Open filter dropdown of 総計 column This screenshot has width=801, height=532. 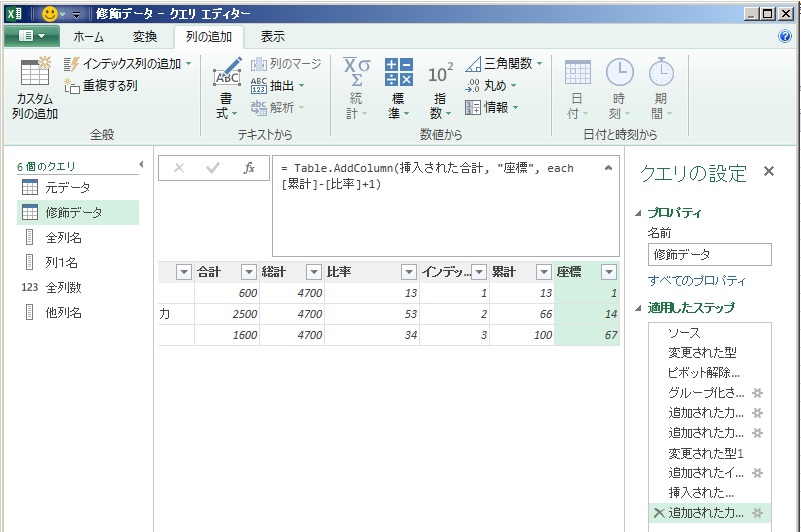tap(313, 272)
